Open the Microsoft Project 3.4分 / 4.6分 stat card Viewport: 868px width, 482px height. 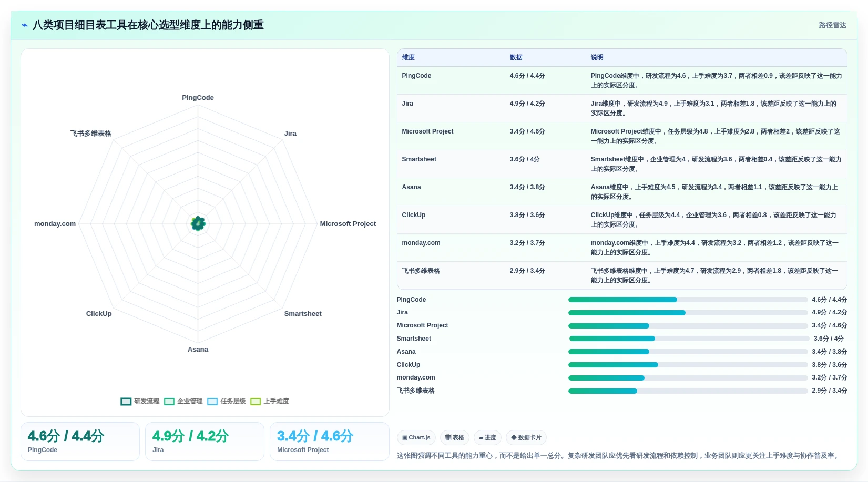pos(329,442)
